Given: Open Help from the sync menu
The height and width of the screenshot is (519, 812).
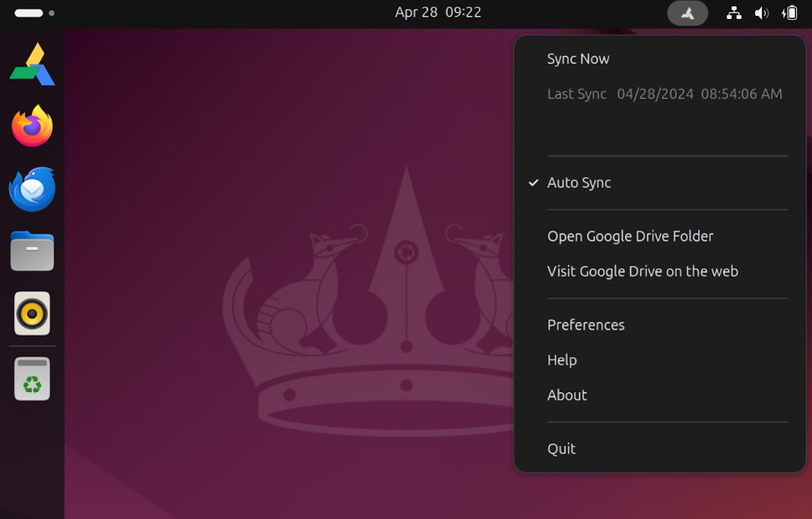Looking at the screenshot, I should coord(561,359).
